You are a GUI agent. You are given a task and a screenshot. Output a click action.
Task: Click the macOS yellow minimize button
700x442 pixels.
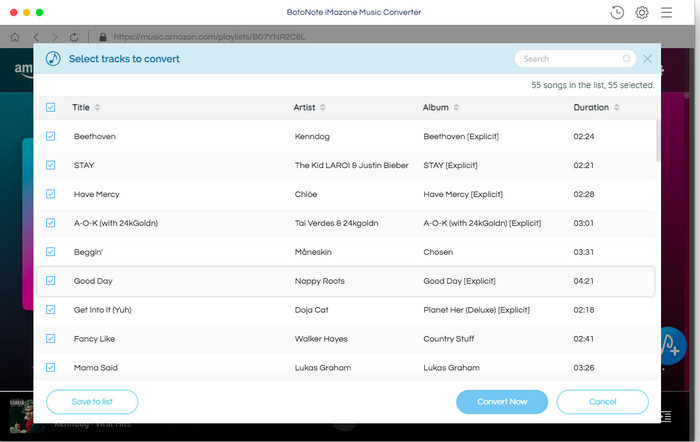(26, 13)
